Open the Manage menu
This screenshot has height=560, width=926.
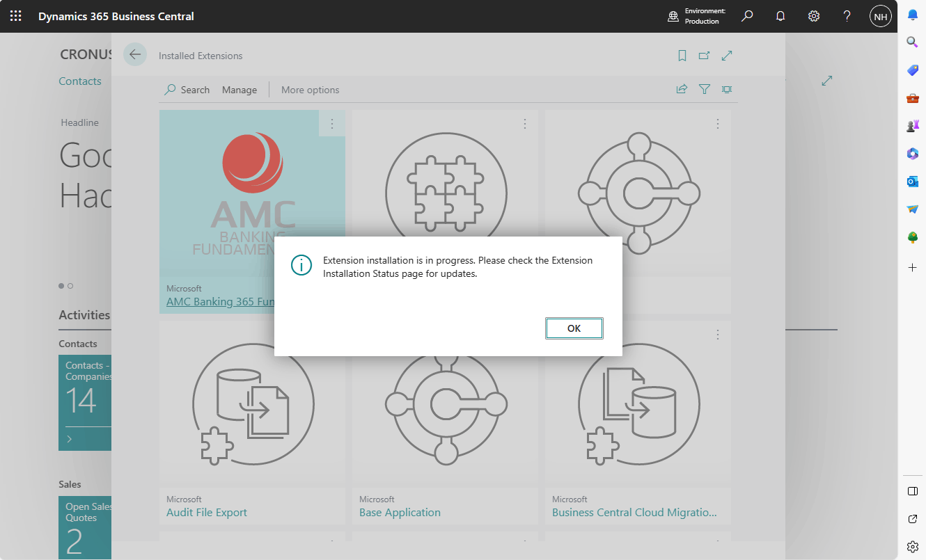coord(240,90)
